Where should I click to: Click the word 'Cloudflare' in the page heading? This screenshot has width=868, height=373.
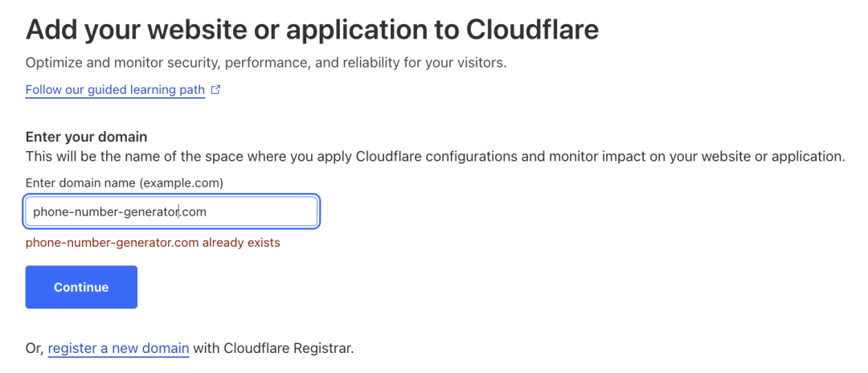pyautogui.click(x=533, y=30)
